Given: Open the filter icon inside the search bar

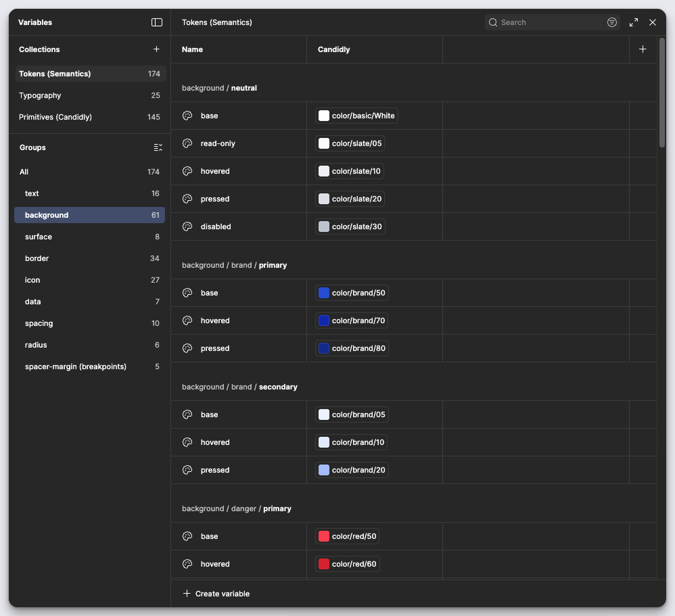Looking at the screenshot, I should point(612,22).
